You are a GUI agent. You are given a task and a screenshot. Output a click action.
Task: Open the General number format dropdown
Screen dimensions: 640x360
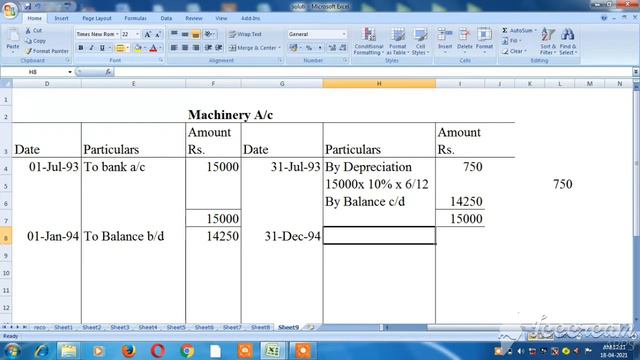(344, 34)
